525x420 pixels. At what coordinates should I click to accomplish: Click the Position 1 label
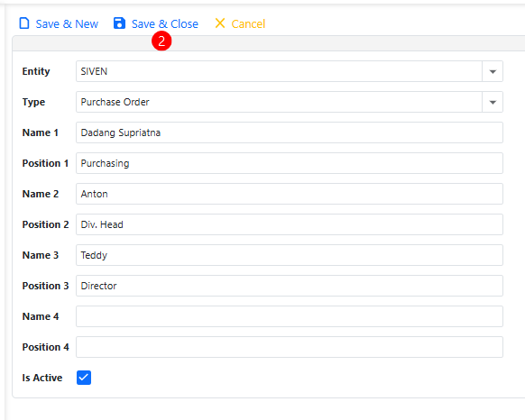(x=45, y=163)
